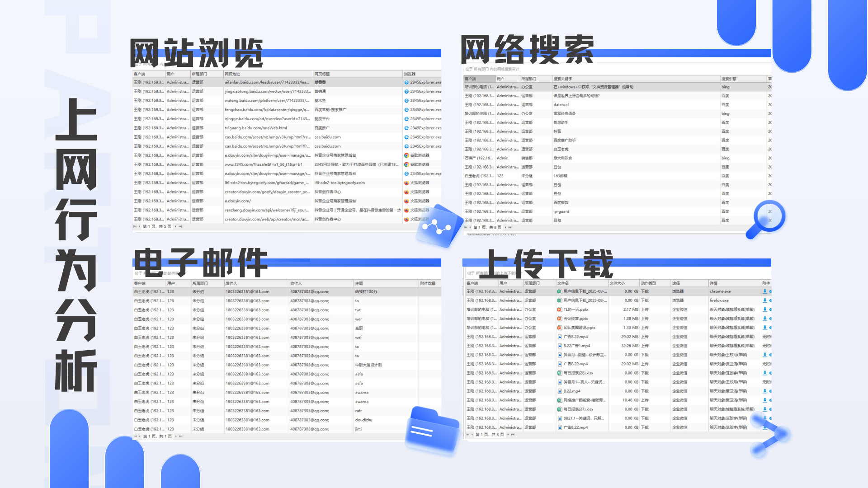Go to first page in the 网站浏览 pagination bar
Screen dimensions: 868x488
click(x=135, y=227)
